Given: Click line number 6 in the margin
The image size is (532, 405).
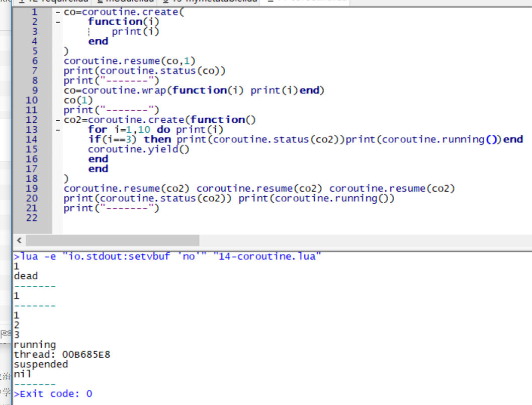Looking at the screenshot, I should (35, 61).
